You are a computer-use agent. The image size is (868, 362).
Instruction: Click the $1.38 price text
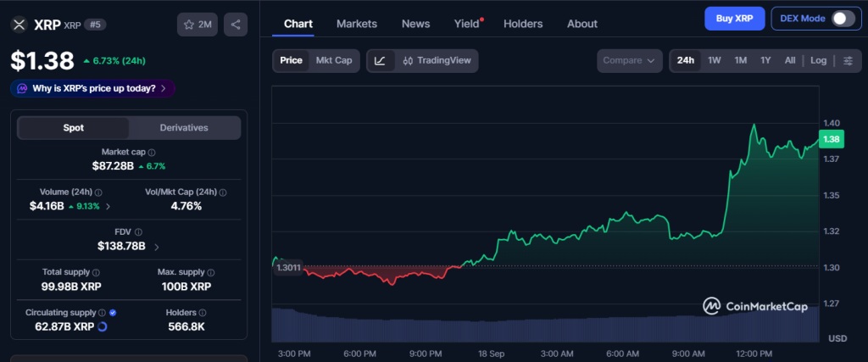(42, 60)
